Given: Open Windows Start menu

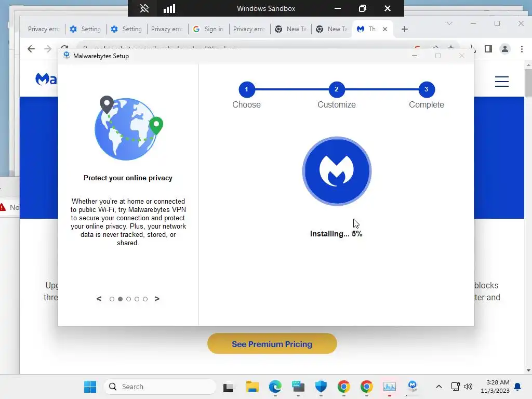Looking at the screenshot, I should click(x=90, y=387).
